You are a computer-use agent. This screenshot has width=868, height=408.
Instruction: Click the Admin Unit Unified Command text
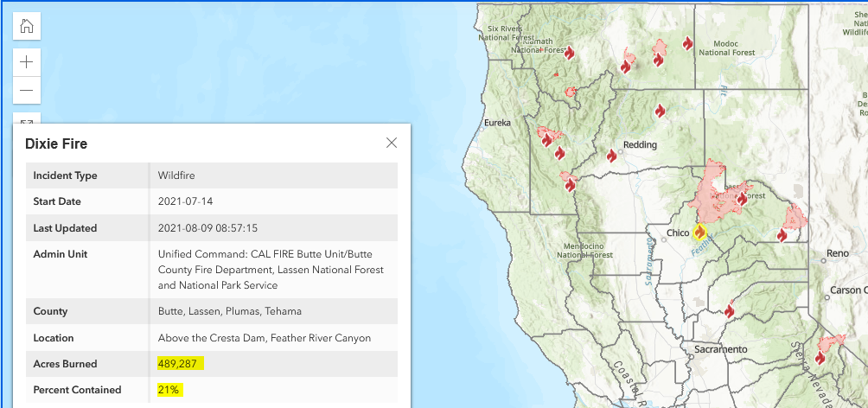tap(271, 270)
